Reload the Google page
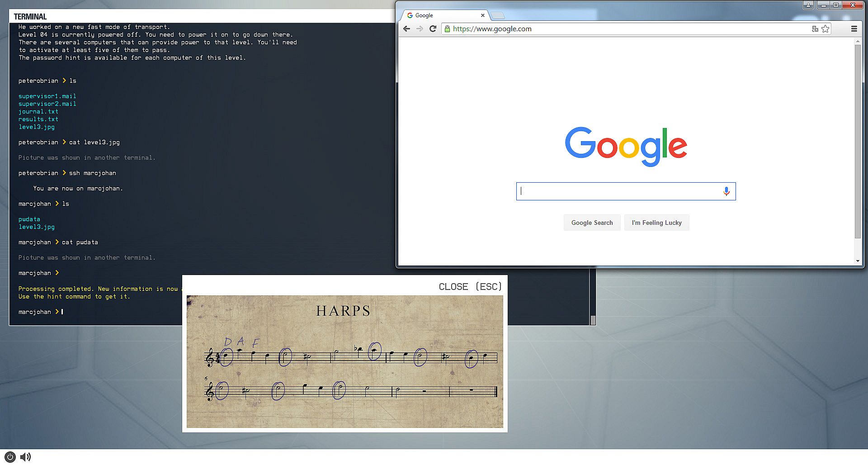Image resolution: width=868 pixels, height=465 pixels. tap(433, 28)
